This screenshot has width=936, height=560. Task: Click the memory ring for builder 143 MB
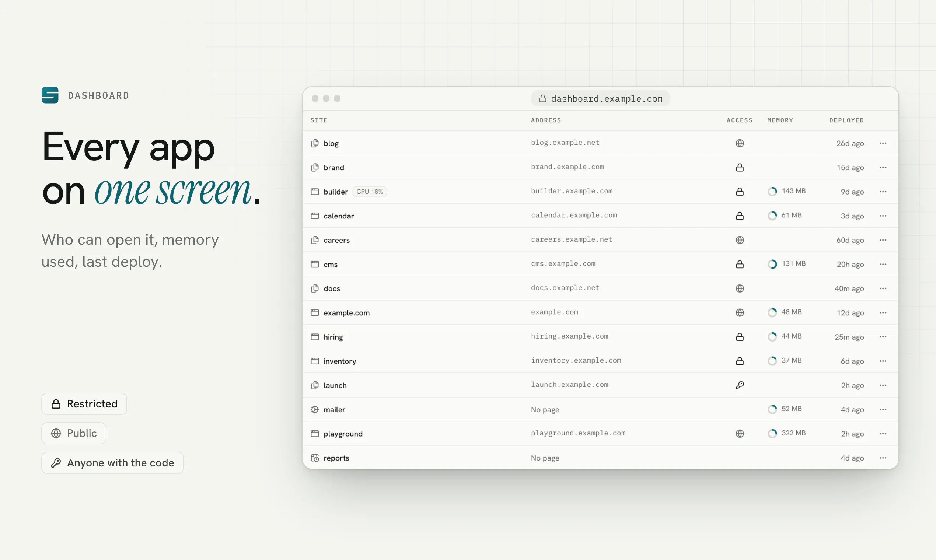coord(772,191)
